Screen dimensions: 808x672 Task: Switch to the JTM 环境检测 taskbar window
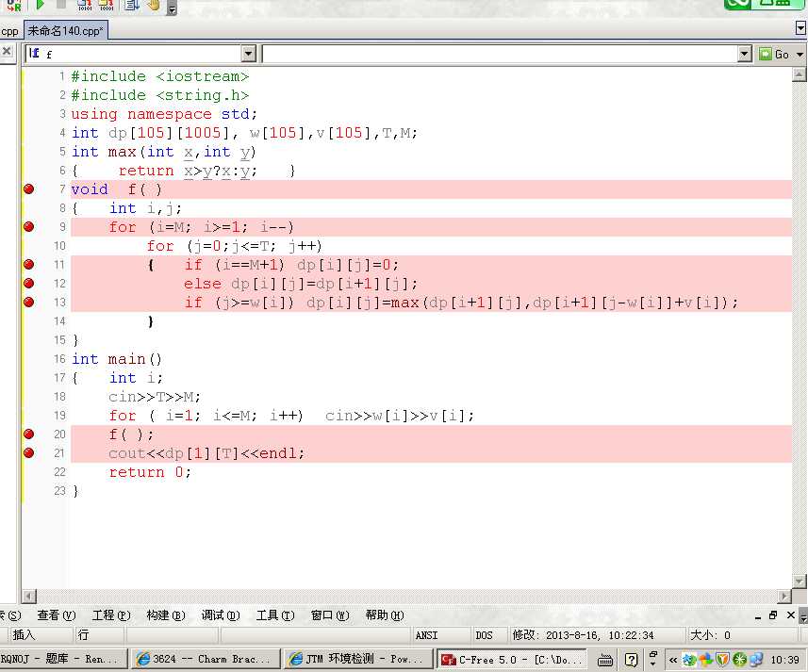tap(356, 659)
